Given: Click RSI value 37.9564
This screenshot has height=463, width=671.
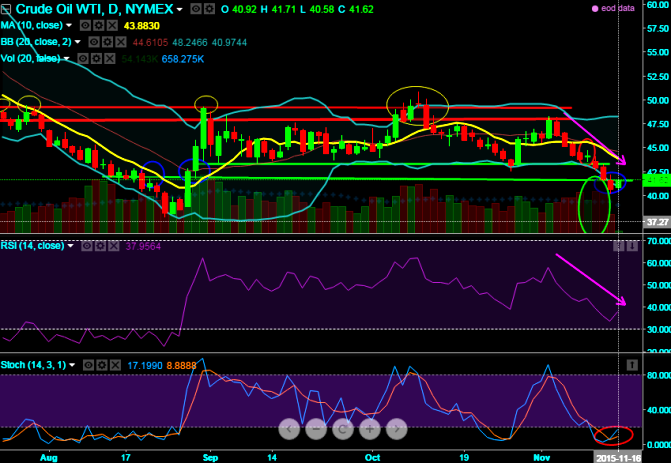Looking at the screenshot, I should [143, 246].
